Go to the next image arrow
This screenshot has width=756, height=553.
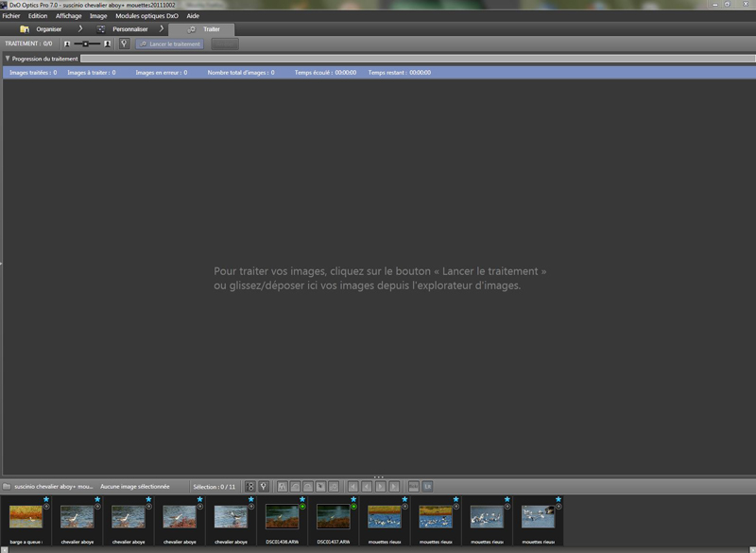tap(381, 487)
